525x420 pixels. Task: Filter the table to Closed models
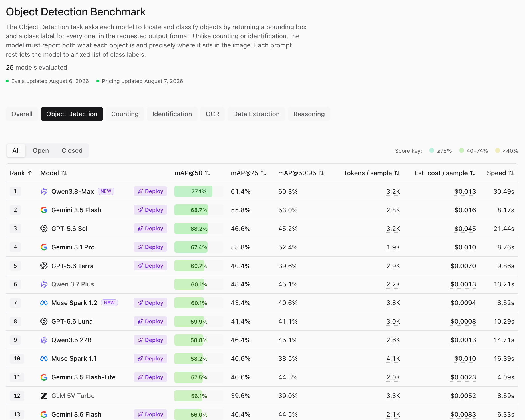coord(72,151)
